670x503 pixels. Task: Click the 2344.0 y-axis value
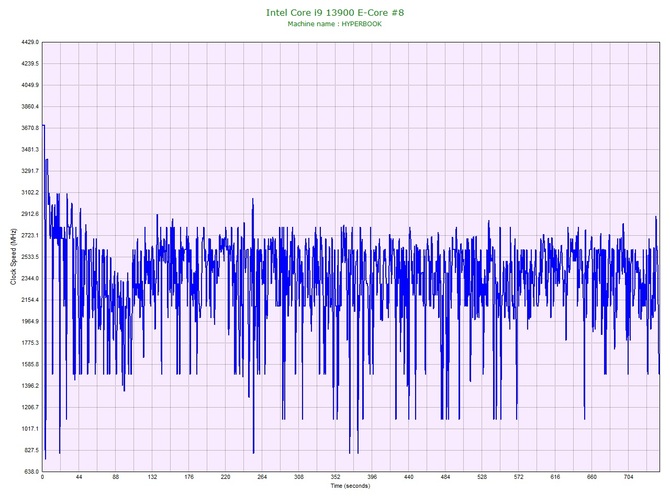30,278
